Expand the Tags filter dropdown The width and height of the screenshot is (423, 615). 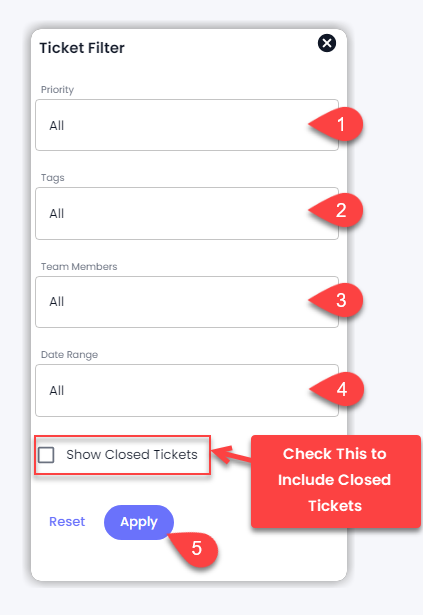[x=187, y=213]
